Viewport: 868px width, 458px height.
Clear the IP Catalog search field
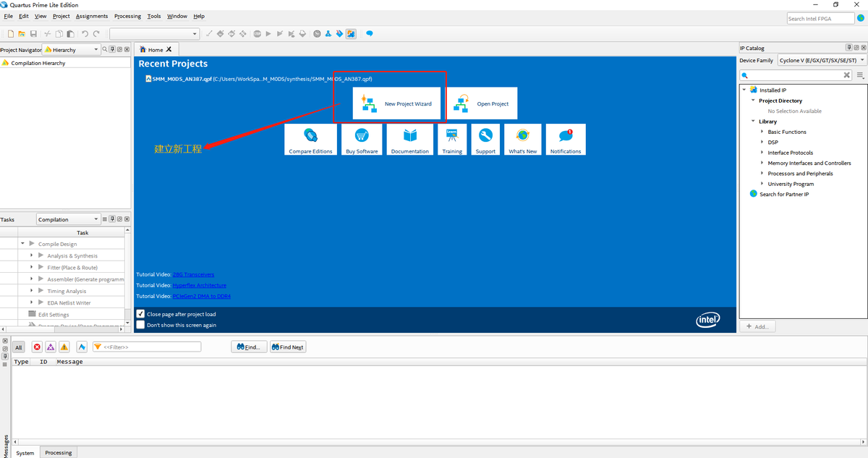click(847, 75)
